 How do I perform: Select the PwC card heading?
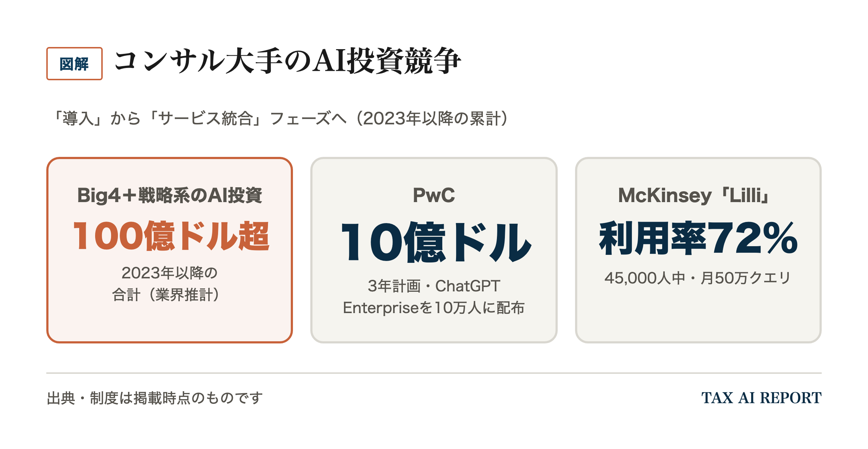coord(434,196)
